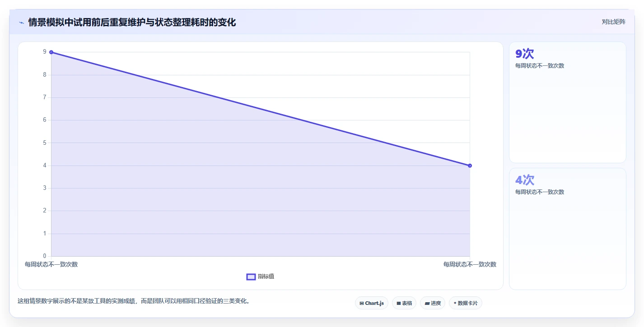Click the 4次 metric card
Viewport: 644px width, 327px height.
(568, 229)
